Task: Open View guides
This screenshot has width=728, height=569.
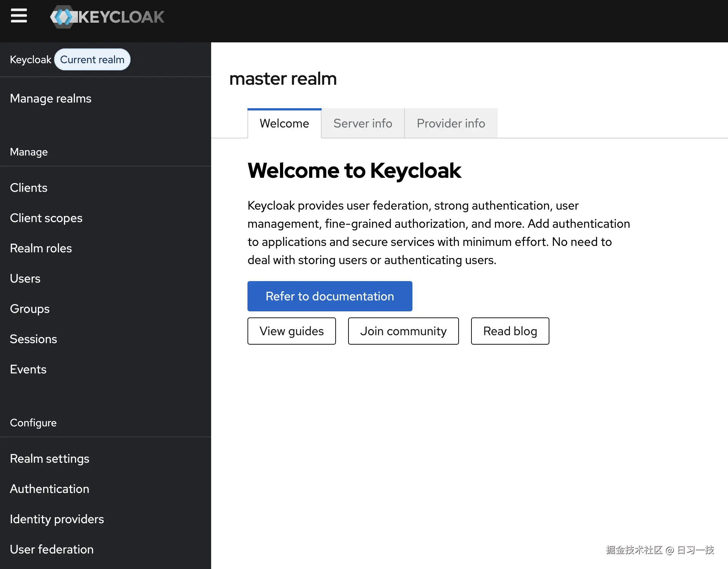Action: pyautogui.click(x=291, y=331)
